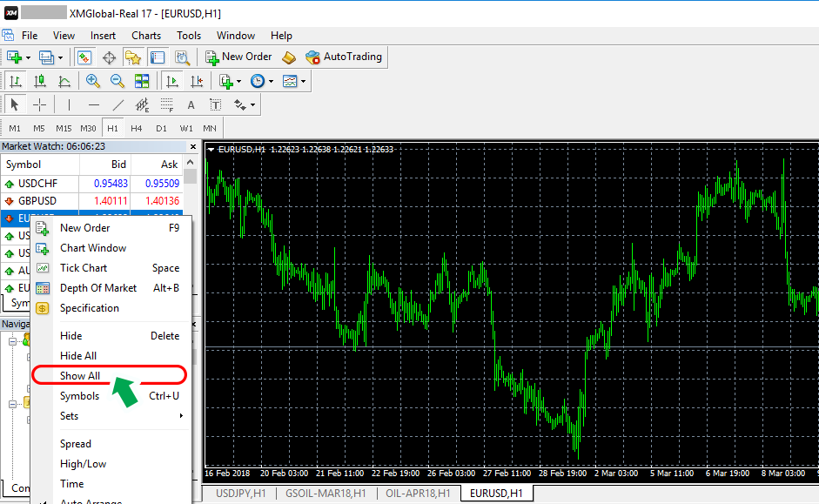The width and height of the screenshot is (819, 504).
Task: Switch timeframe to H4
Action: (x=137, y=129)
